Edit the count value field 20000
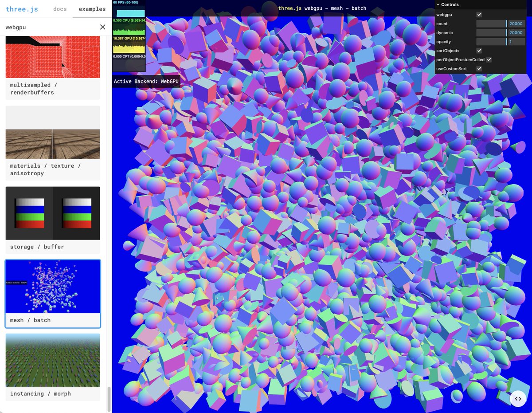The width and height of the screenshot is (532, 413). point(516,24)
